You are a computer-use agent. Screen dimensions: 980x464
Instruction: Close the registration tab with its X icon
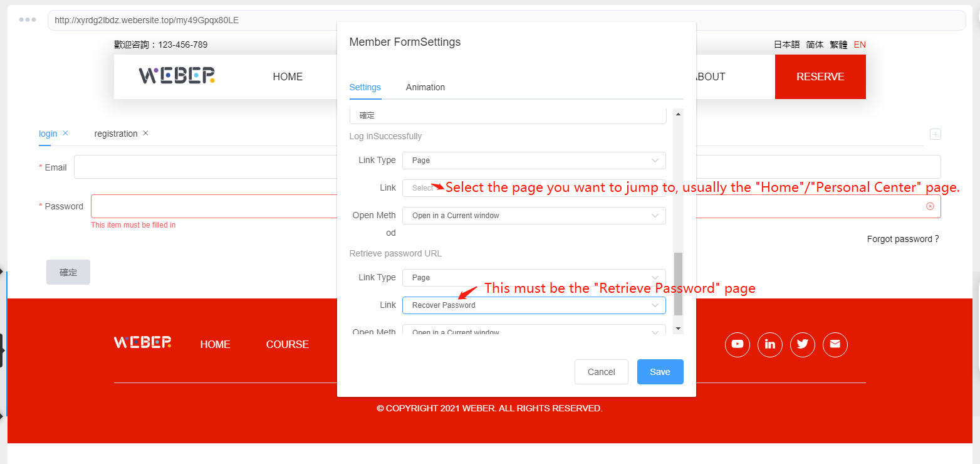click(145, 134)
